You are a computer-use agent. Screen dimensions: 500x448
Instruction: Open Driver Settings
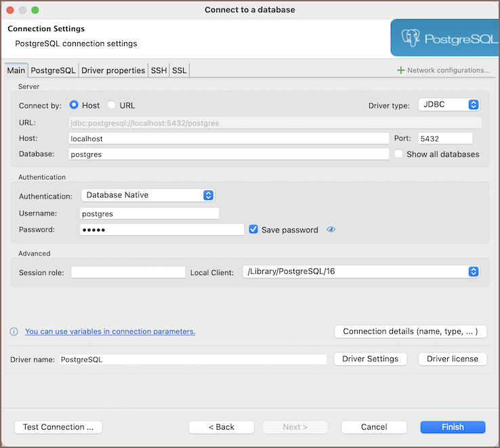[x=371, y=359]
